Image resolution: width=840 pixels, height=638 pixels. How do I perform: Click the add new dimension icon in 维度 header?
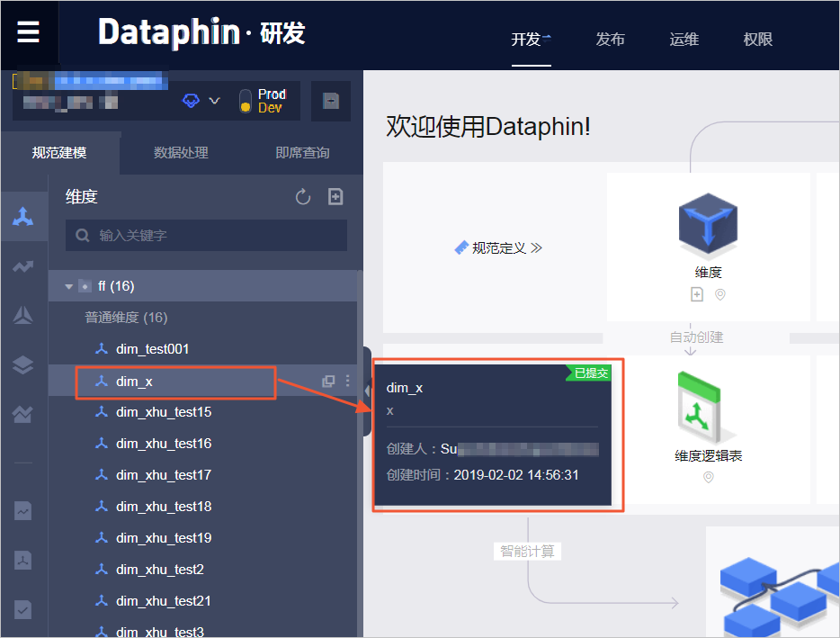[x=335, y=197]
